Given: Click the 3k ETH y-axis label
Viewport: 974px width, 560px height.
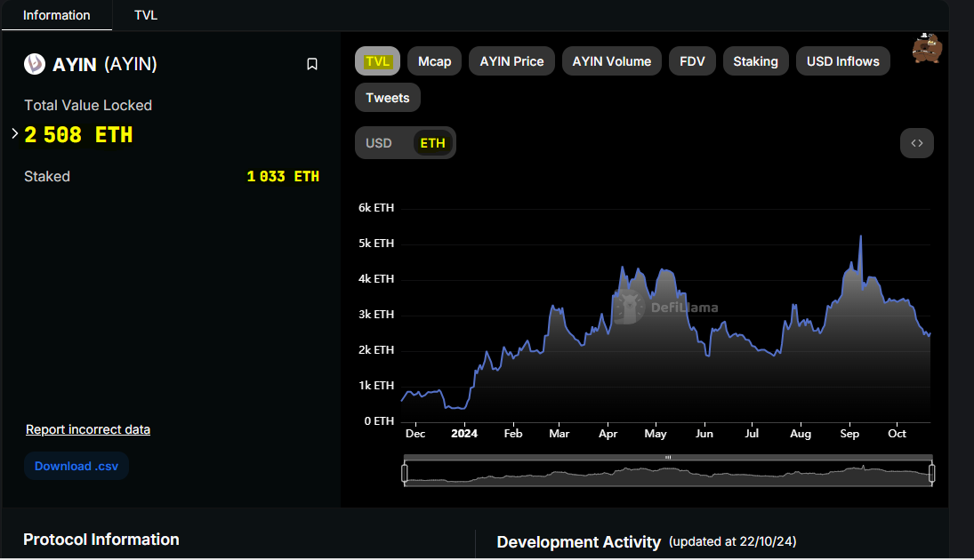Looking at the screenshot, I should click(x=375, y=314).
